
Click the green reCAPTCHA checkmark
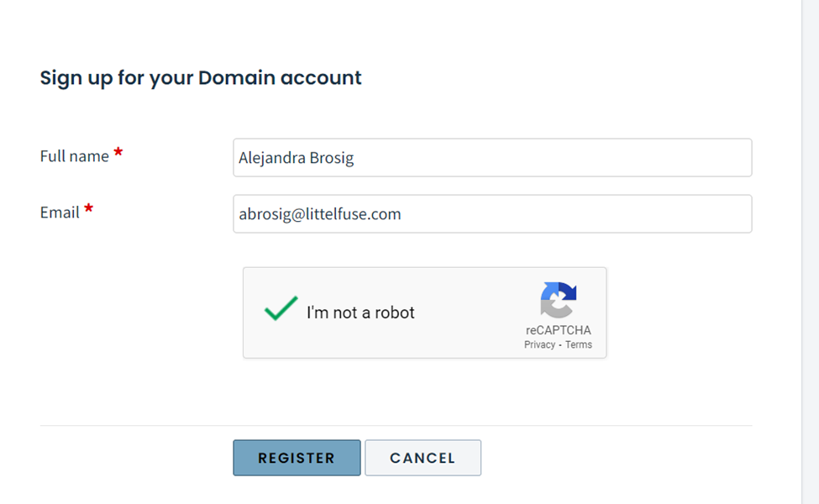281,310
